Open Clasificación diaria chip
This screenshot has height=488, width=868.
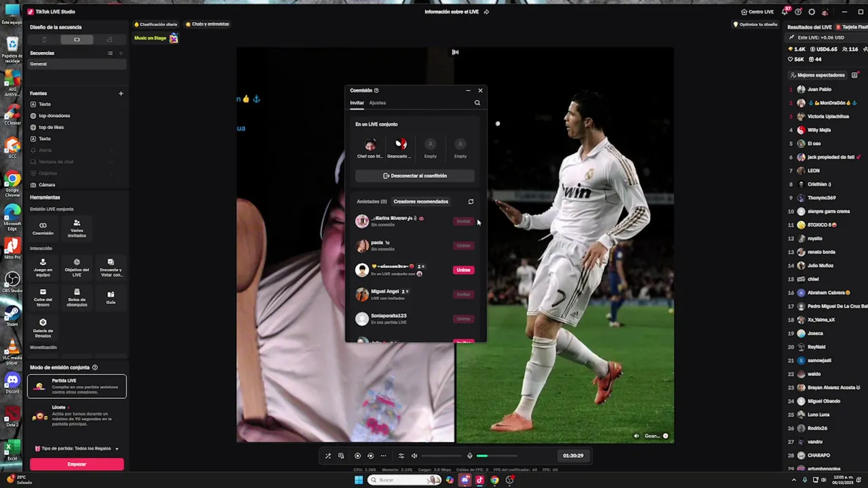point(156,24)
